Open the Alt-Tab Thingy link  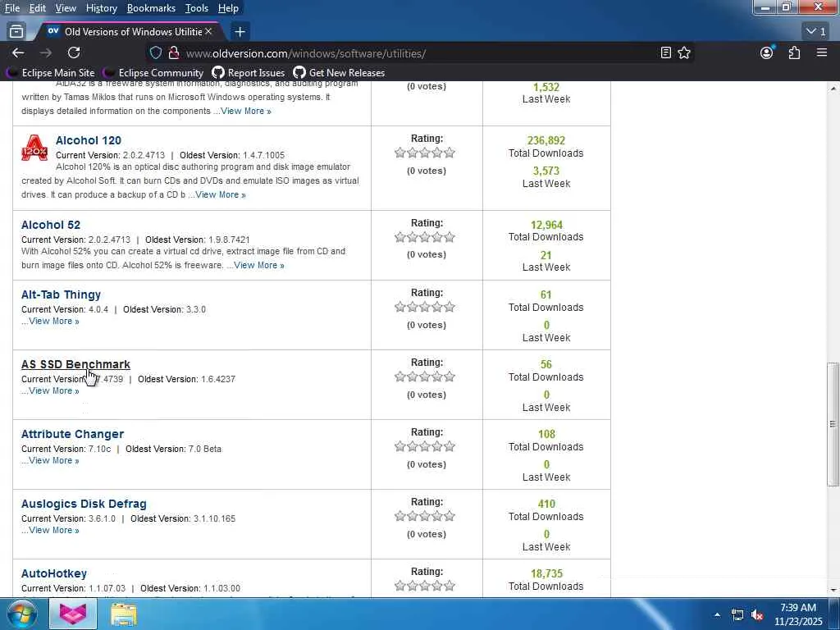(61, 294)
